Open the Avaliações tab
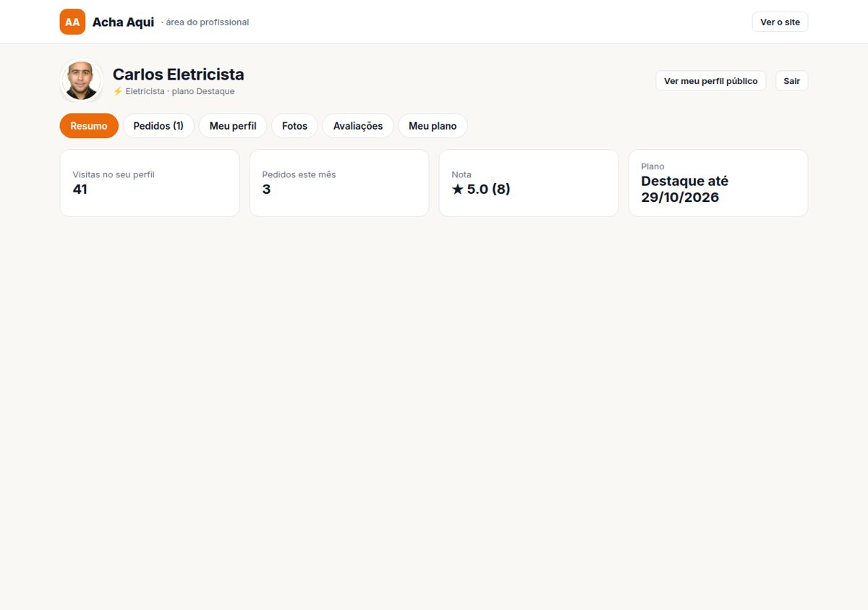The width and height of the screenshot is (868, 610). pos(358,126)
